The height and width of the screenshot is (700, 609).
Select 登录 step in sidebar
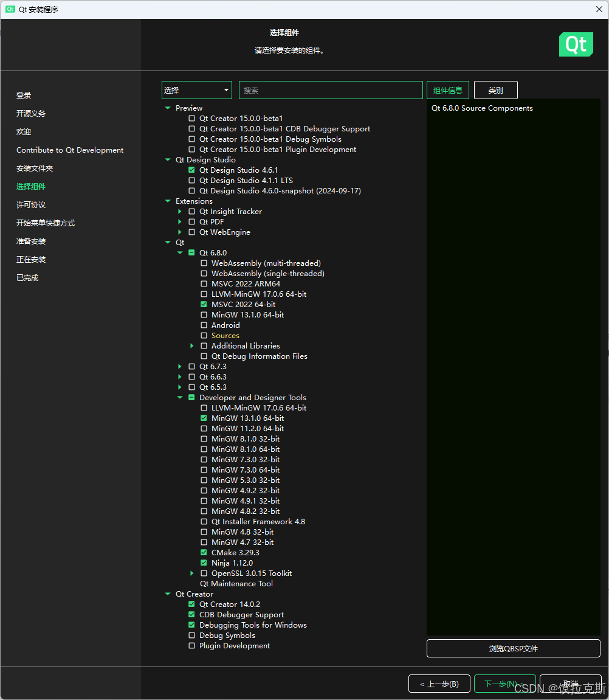pyautogui.click(x=24, y=95)
